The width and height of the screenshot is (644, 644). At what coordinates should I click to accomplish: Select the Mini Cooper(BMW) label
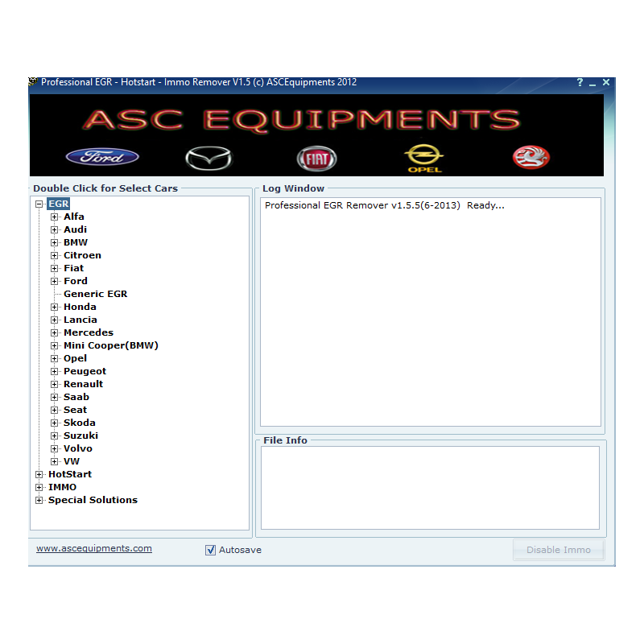[x=111, y=345]
